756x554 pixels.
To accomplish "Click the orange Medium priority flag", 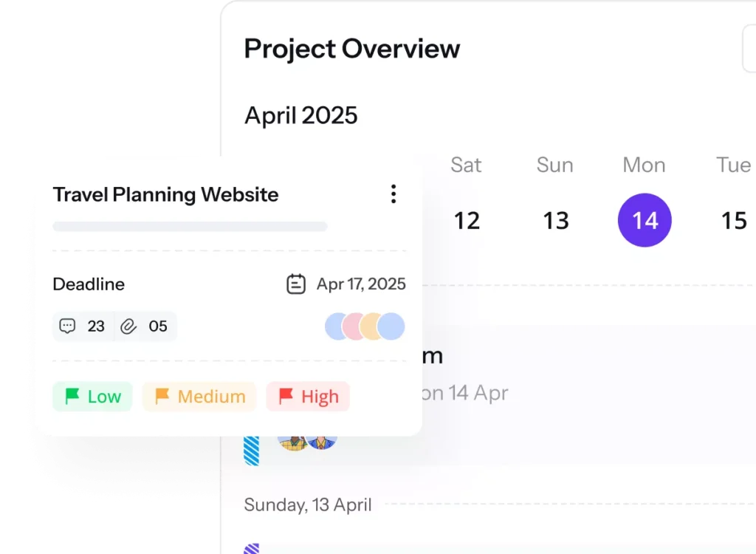I will (x=162, y=396).
